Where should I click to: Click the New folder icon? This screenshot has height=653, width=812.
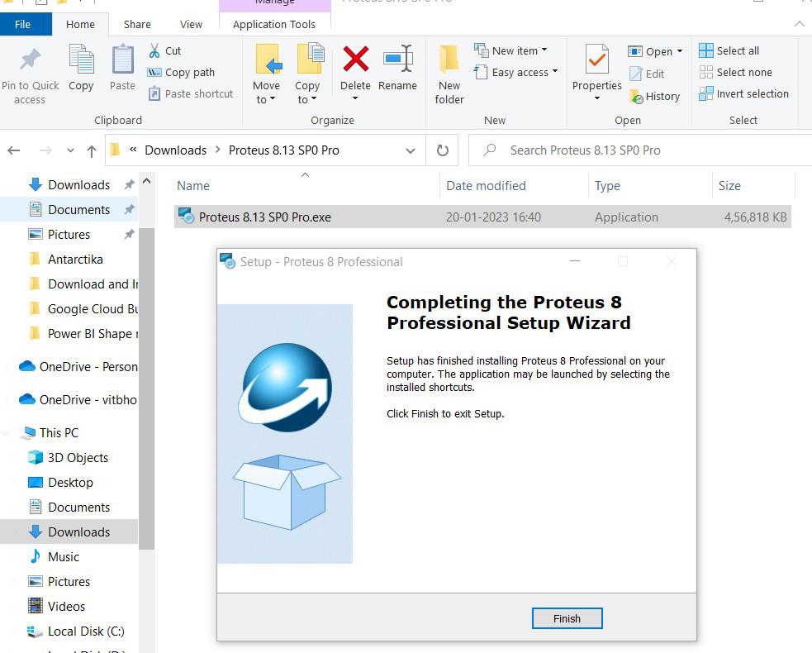pyautogui.click(x=449, y=60)
